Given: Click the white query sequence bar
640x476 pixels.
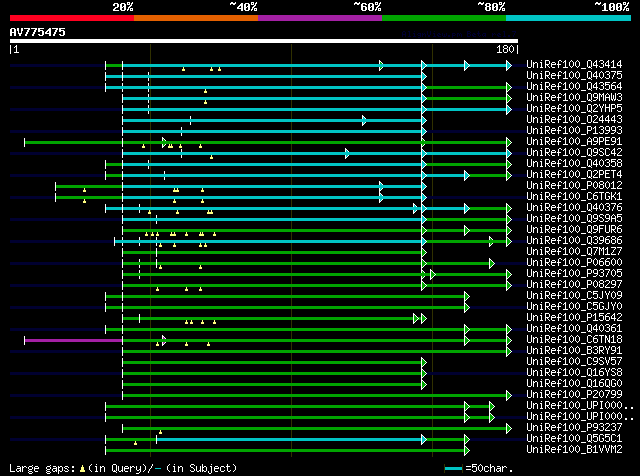Looking at the screenshot, I should 264,41.
